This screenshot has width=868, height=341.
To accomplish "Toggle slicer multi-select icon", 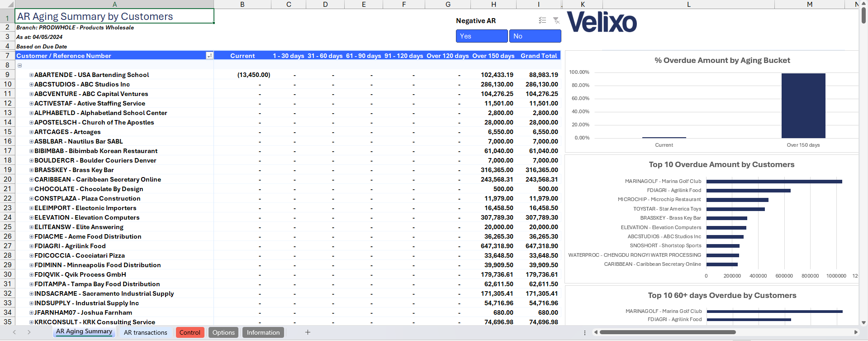I will click(x=542, y=20).
